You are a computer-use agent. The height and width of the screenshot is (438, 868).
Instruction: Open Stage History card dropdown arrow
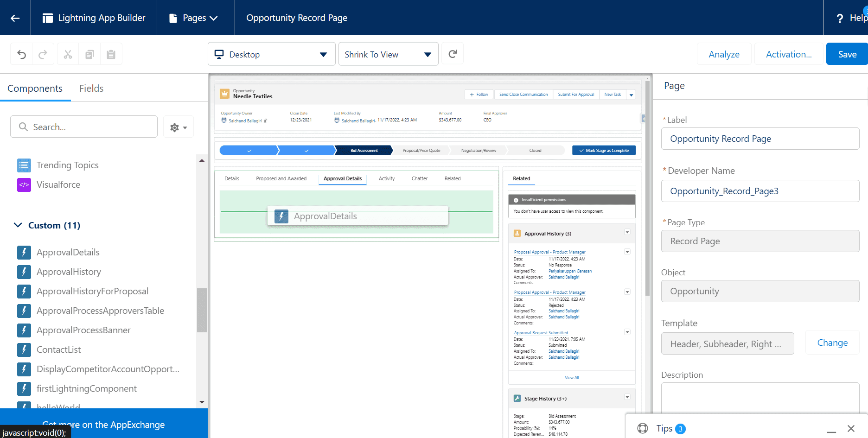pos(627,397)
